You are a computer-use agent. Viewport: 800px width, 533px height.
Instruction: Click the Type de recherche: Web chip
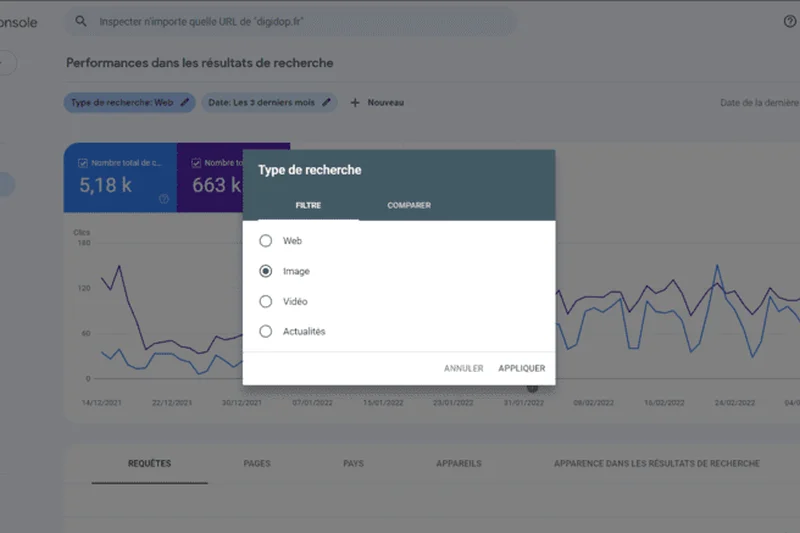129,103
